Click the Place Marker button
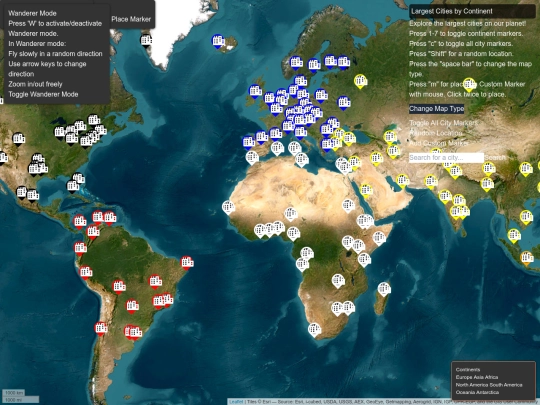The height and width of the screenshot is (405, 540). point(131,19)
